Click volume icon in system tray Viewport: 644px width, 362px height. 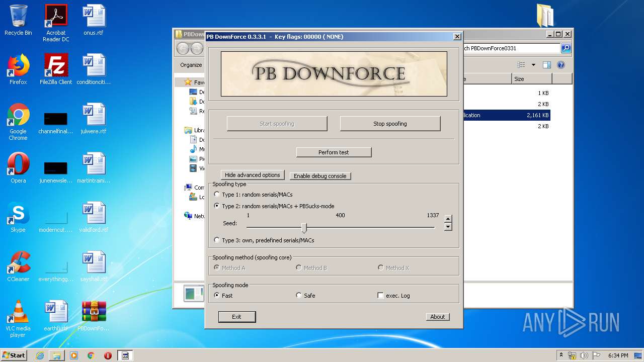tap(584, 355)
